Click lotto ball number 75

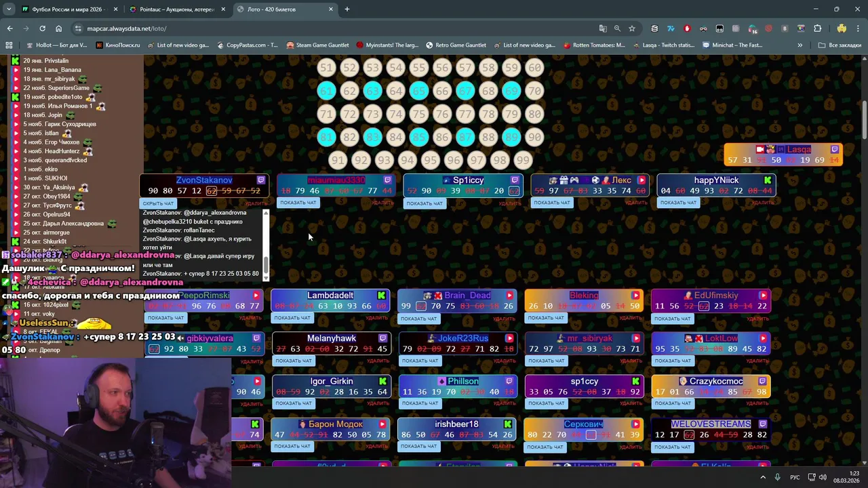click(x=419, y=114)
